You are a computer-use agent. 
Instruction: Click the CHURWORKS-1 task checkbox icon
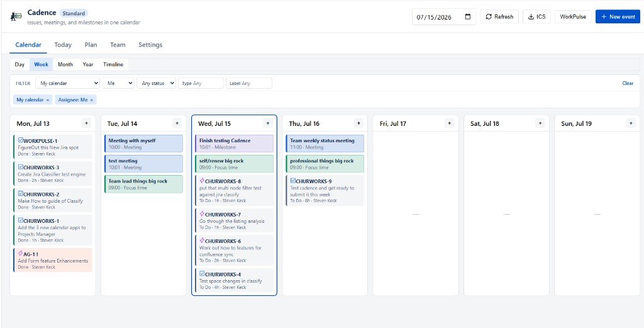(x=21, y=220)
